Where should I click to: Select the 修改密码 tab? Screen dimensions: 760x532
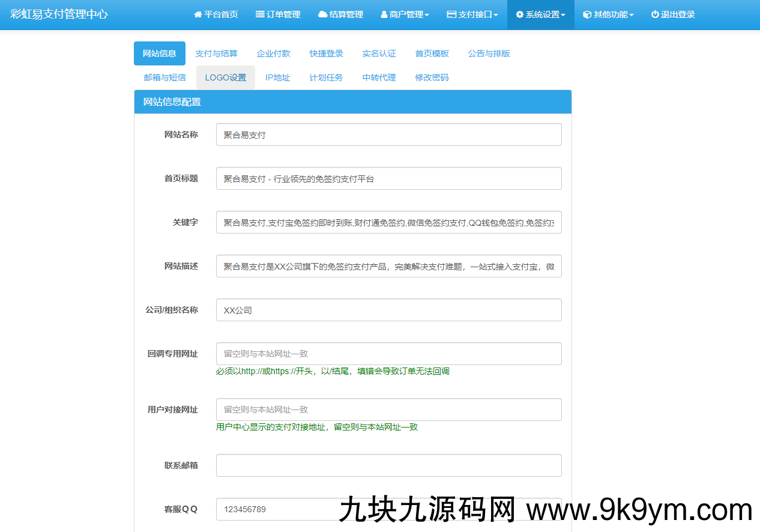coord(432,77)
